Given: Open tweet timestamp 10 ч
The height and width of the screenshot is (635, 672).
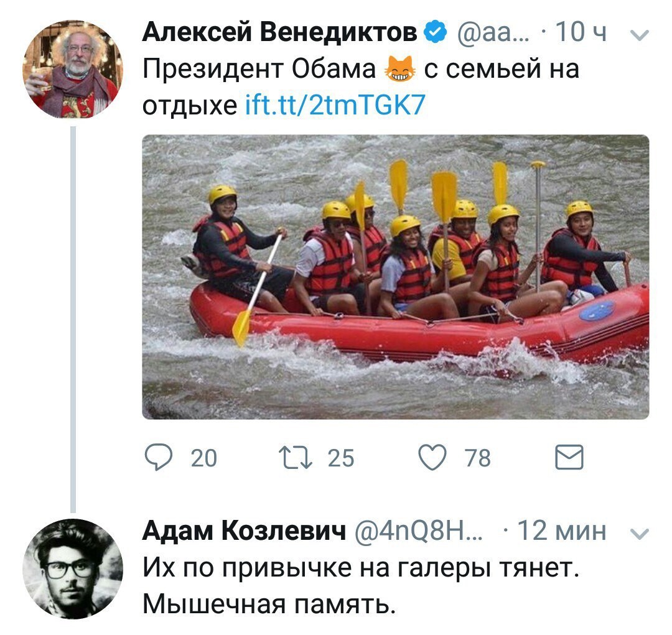Looking at the screenshot, I should point(581,32).
